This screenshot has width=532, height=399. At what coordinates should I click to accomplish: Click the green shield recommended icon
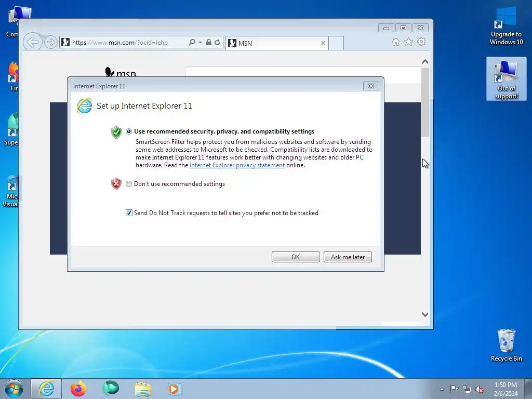tap(116, 132)
